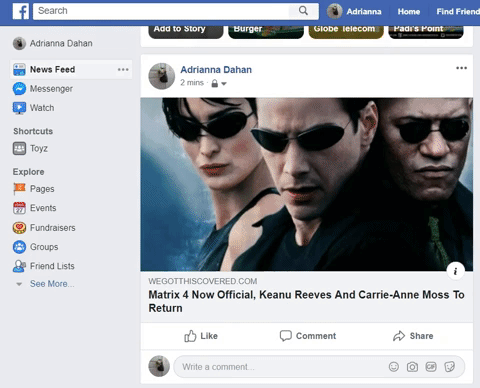Click WEGOTTHISCOVERED.COM source text
The width and height of the screenshot is (480, 388).
(203, 281)
